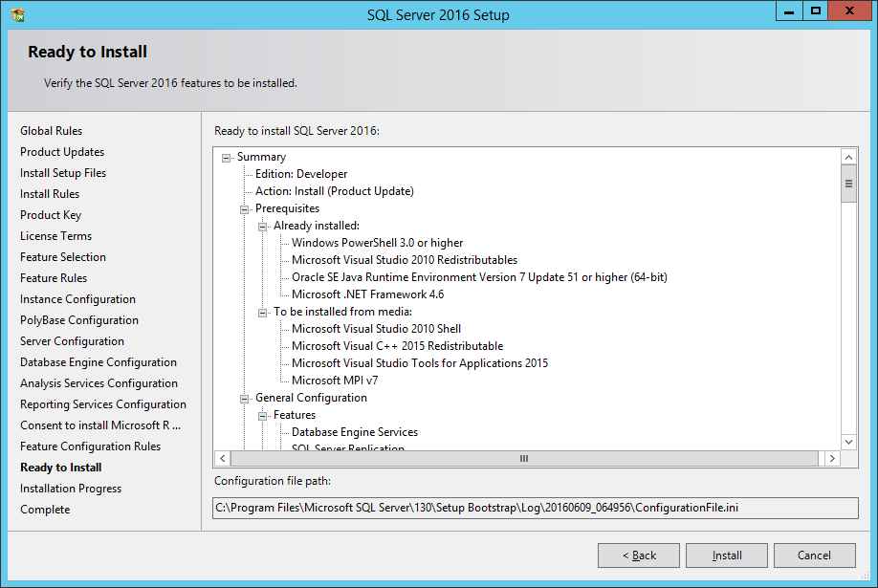Screen dimensions: 878x588
Task: Click the horizontal scrollbar right arrow
Action: 831,458
